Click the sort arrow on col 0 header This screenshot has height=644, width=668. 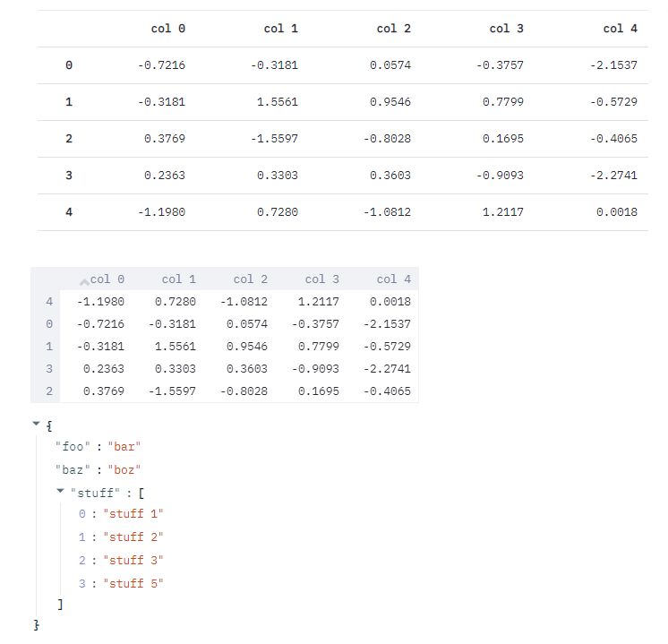85,280
